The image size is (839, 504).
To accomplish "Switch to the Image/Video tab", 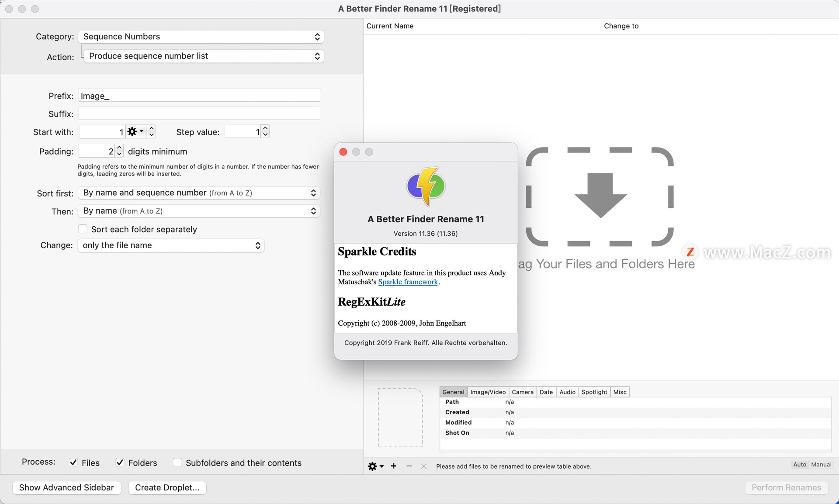I will click(x=488, y=392).
